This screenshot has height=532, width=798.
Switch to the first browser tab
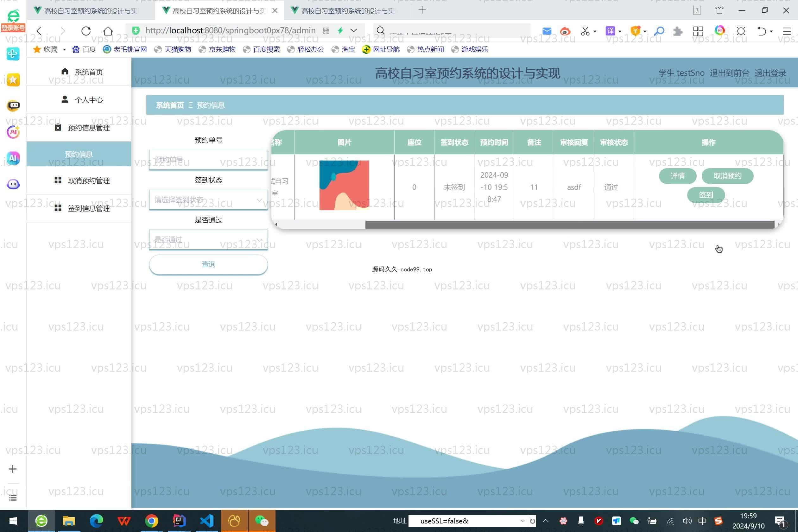click(90, 11)
